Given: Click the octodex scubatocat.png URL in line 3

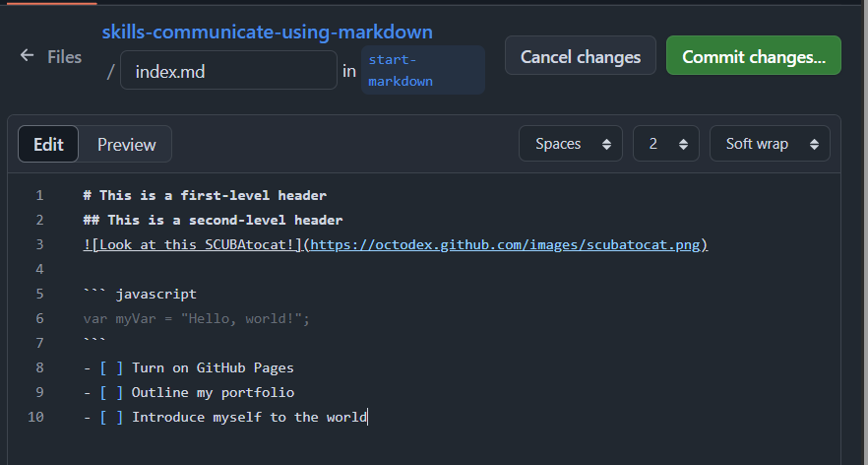Looking at the screenshot, I should 505,244.
